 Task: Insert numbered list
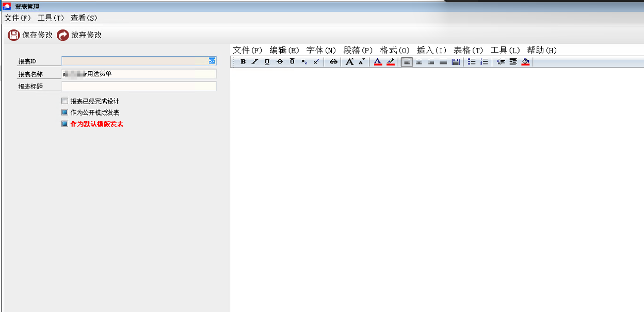tap(484, 62)
